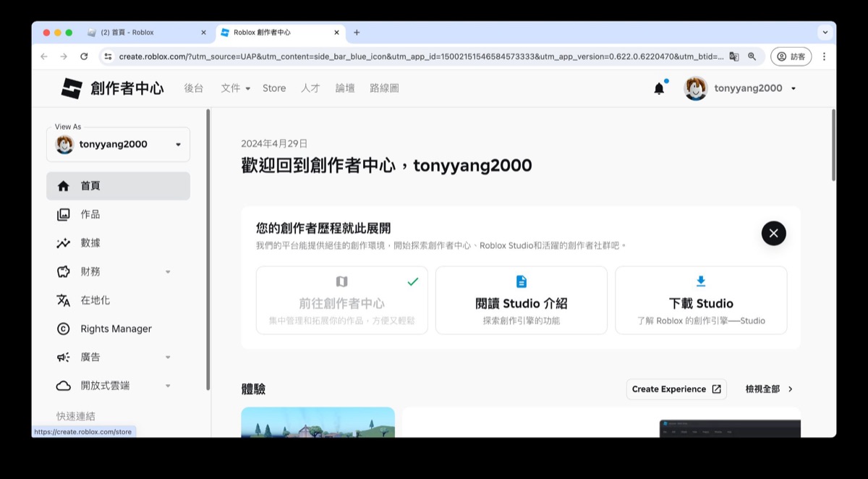This screenshot has height=479, width=868.
Task: Click the piggy bank icon beside 財務
Action: [64, 272]
